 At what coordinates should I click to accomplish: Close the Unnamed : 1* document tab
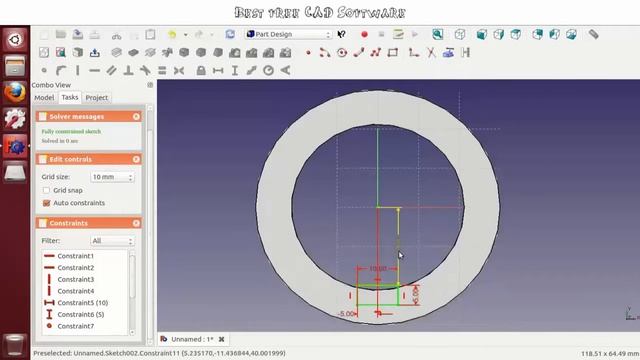(x=222, y=339)
